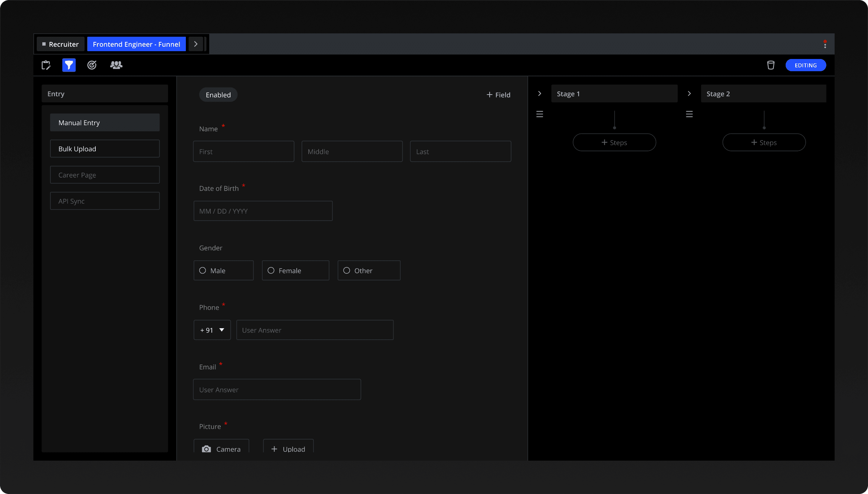Click the Stage 2 hamburger menu icon
Screen dimensions: 868x494
(x=689, y=114)
